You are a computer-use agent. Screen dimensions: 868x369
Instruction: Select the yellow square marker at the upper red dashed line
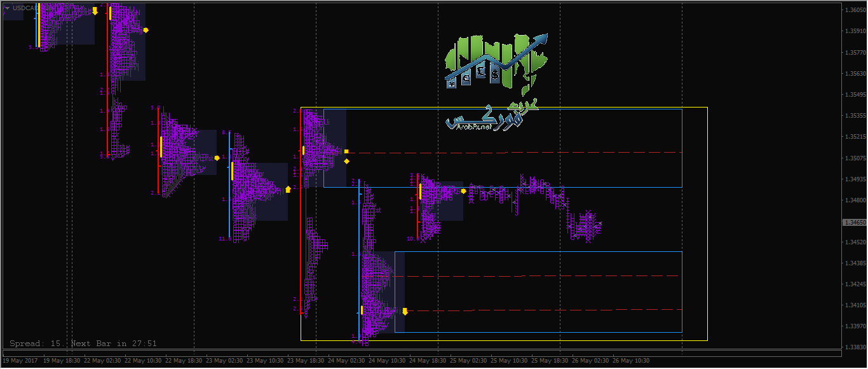[346, 151]
